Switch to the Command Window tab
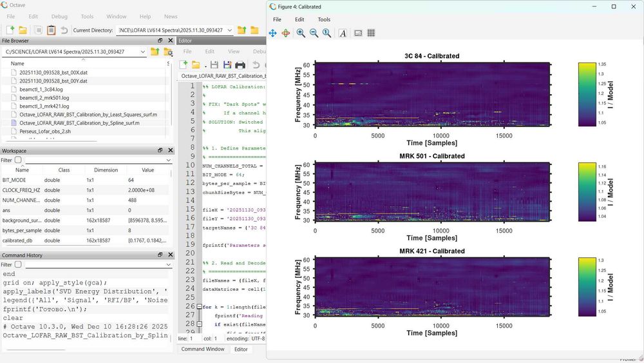This screenshot has height=363, width=644. click(202, 349)
